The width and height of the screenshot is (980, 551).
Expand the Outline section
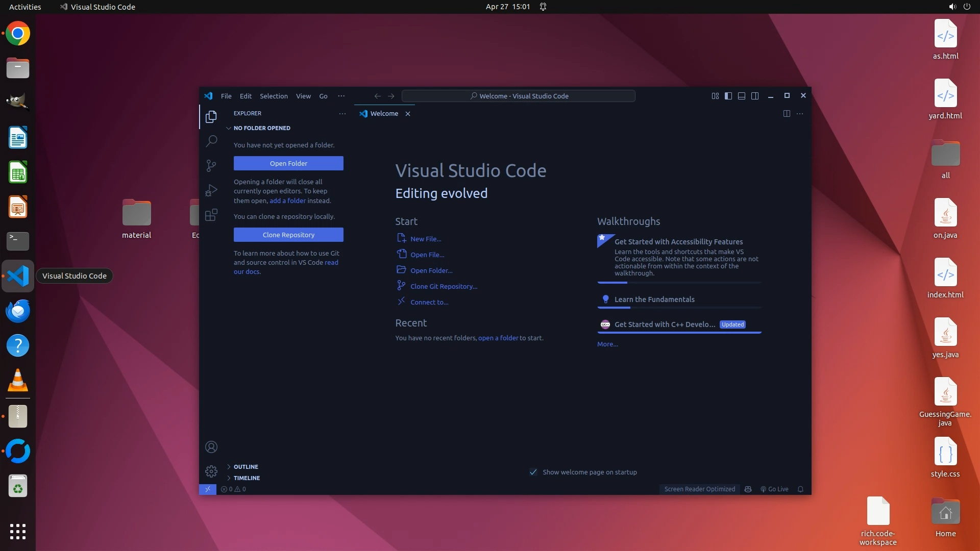246,467
